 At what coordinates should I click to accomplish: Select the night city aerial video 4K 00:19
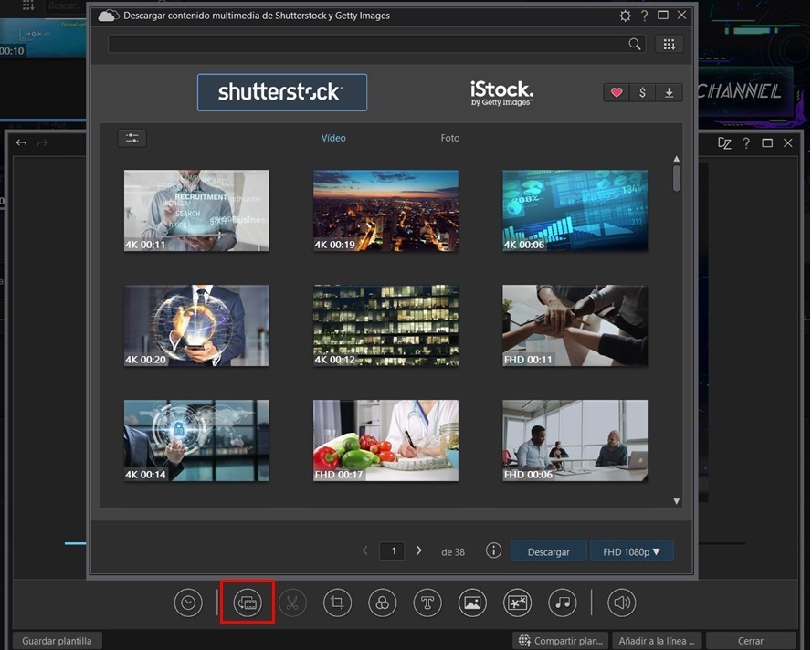pos(385,211)
